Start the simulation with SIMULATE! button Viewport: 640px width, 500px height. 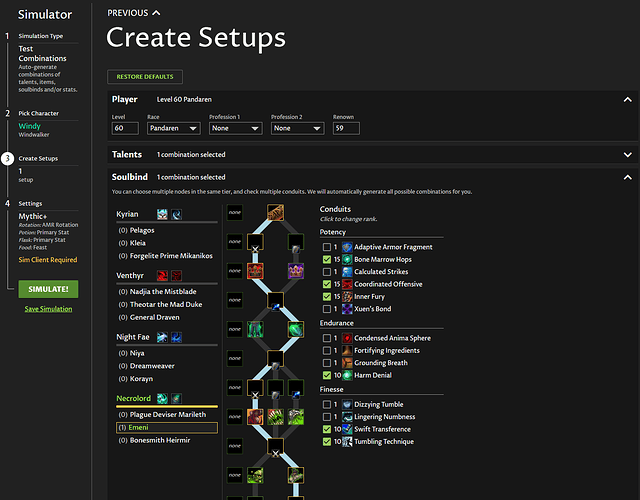pos(48,289)
